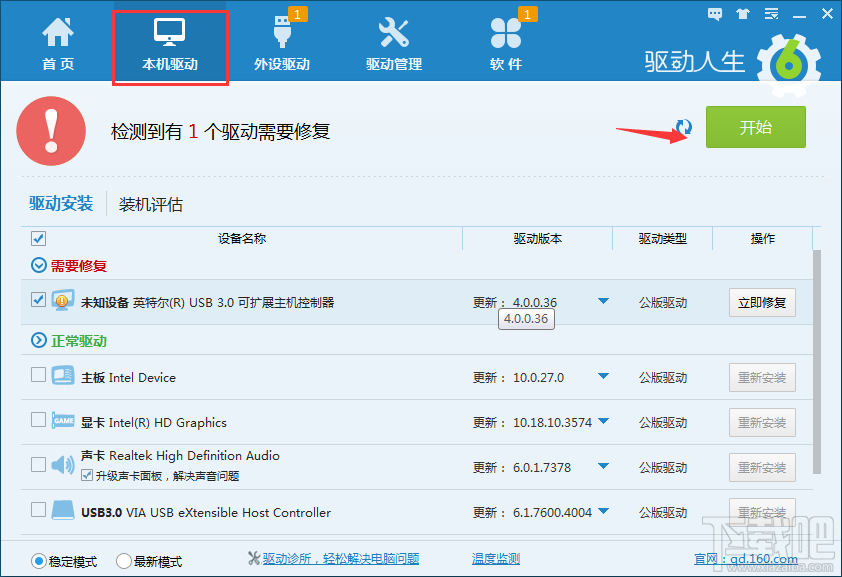Expand the 正常驱动 section
This screenshot has width=842, height=577.
click(x=39, y=340)
